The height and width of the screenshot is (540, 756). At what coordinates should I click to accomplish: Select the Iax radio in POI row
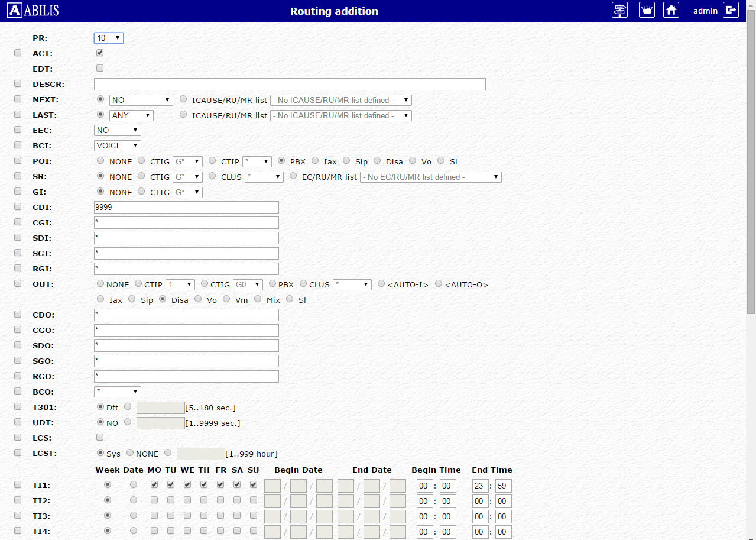[315, 160]
